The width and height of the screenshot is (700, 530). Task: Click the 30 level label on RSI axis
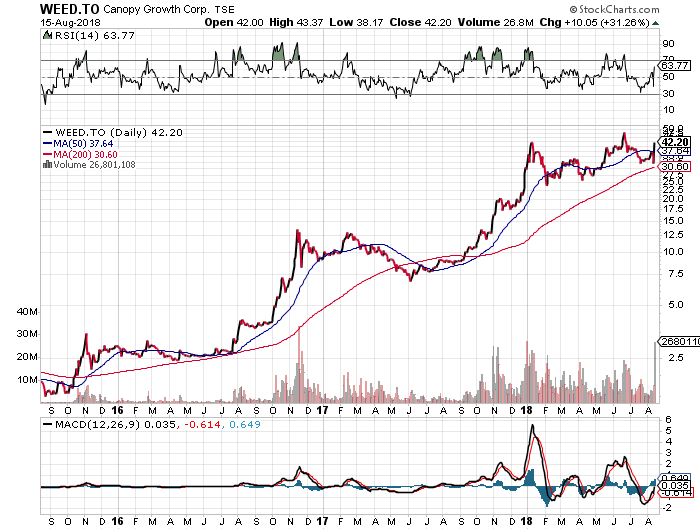click(x=668, y=94)
